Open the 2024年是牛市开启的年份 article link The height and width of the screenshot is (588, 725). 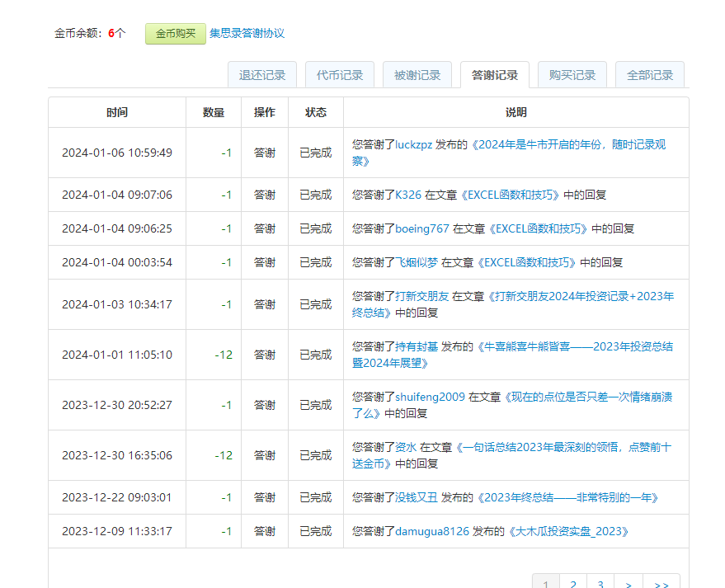pos(568,145)
